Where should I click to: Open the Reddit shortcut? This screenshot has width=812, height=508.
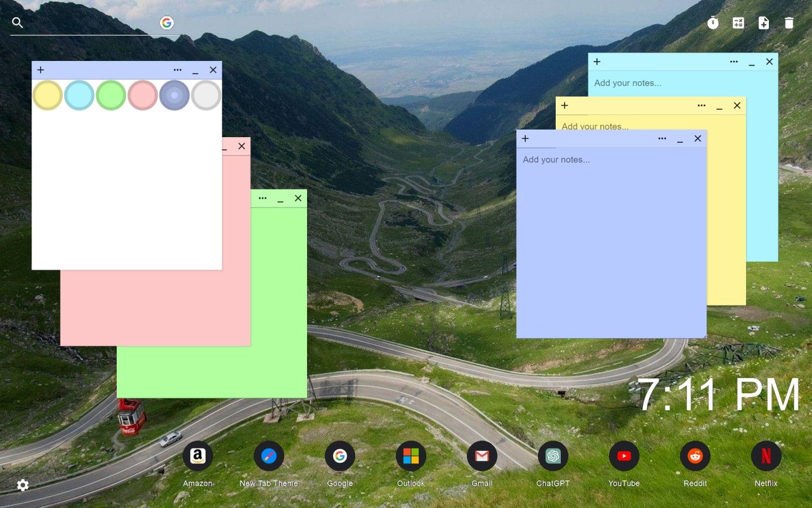pos(695,456)
